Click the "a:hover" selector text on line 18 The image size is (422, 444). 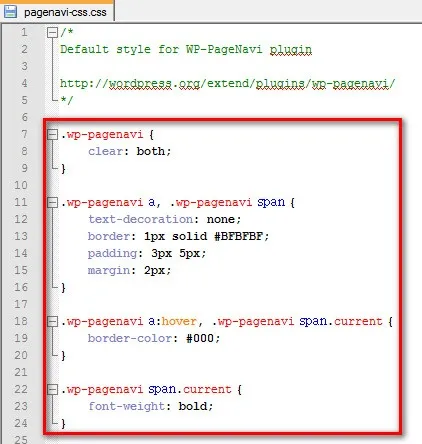172,321
